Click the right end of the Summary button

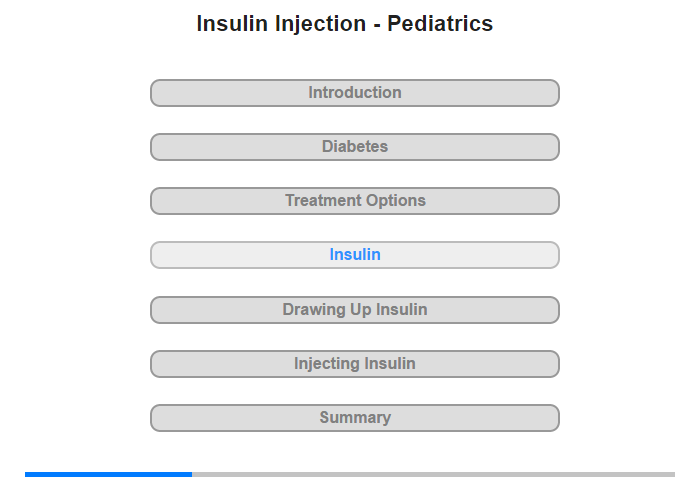coord(553,418)
